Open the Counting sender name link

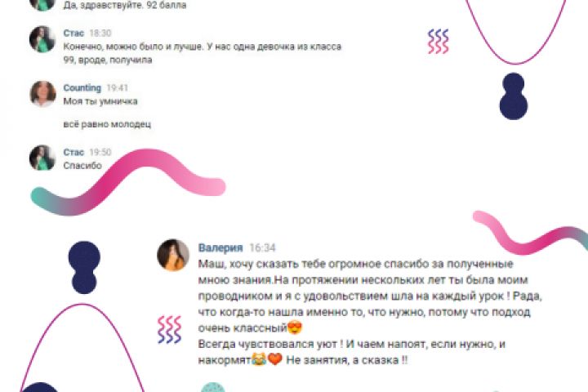(x=82, y=87)
